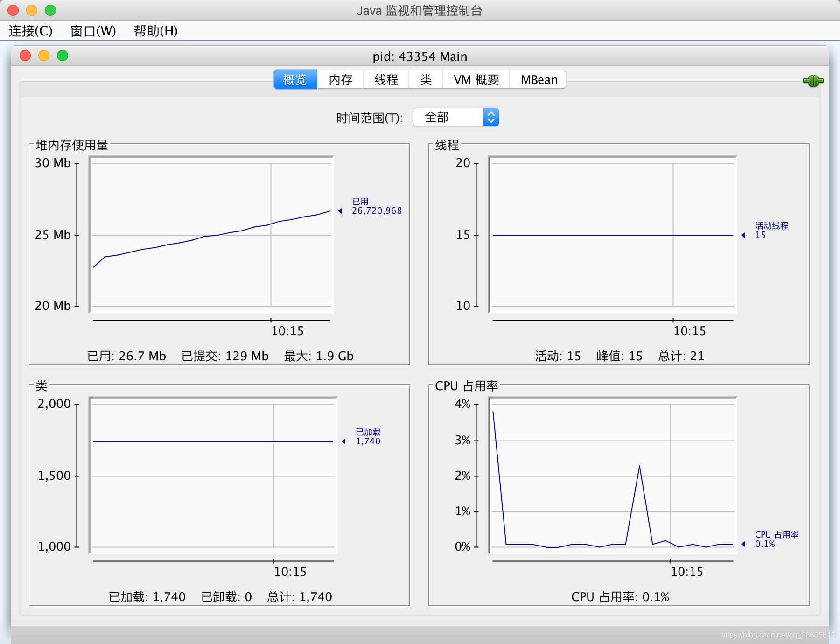Click the 峰值: 15 text
Viewport: 840px width, 644px height.
[619, 356]
